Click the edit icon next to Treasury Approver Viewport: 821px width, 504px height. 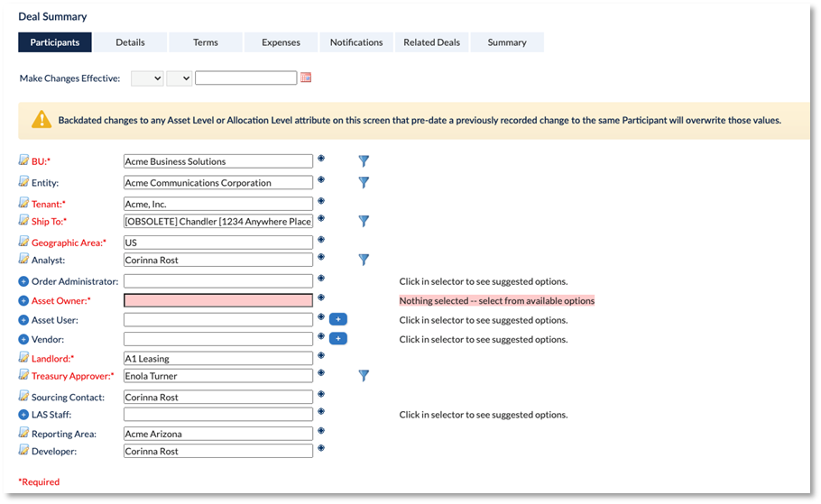click(23, 375)
